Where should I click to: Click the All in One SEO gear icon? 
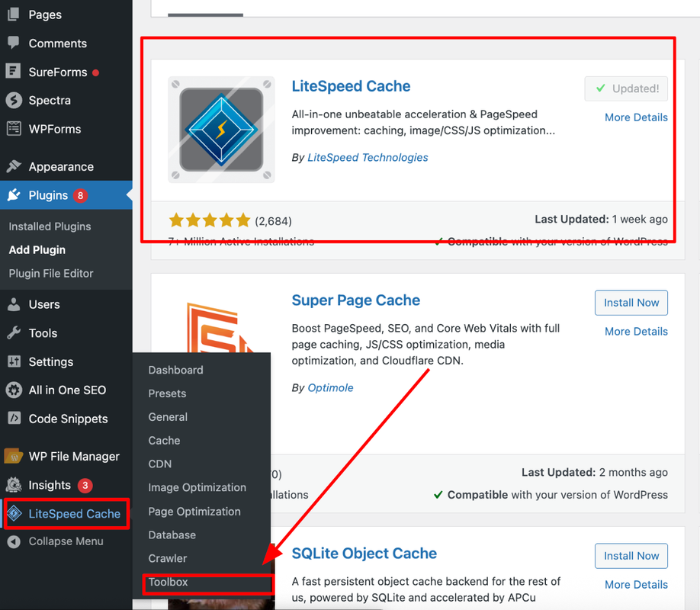click(14, 390)
